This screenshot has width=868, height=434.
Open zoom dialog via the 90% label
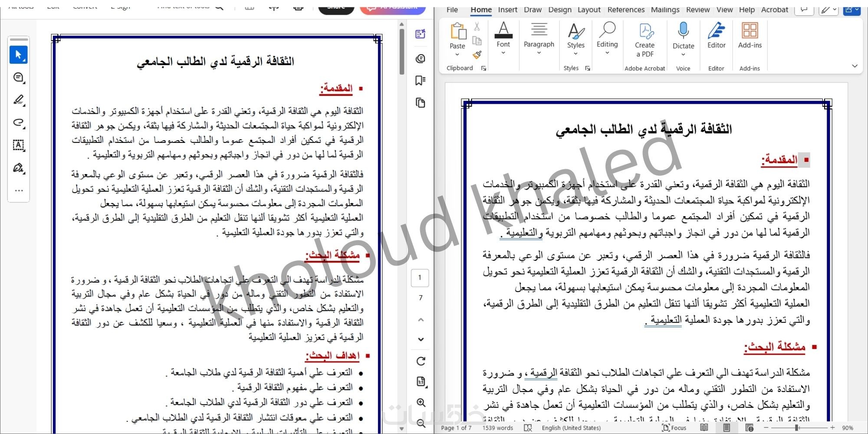coord(848,428)
